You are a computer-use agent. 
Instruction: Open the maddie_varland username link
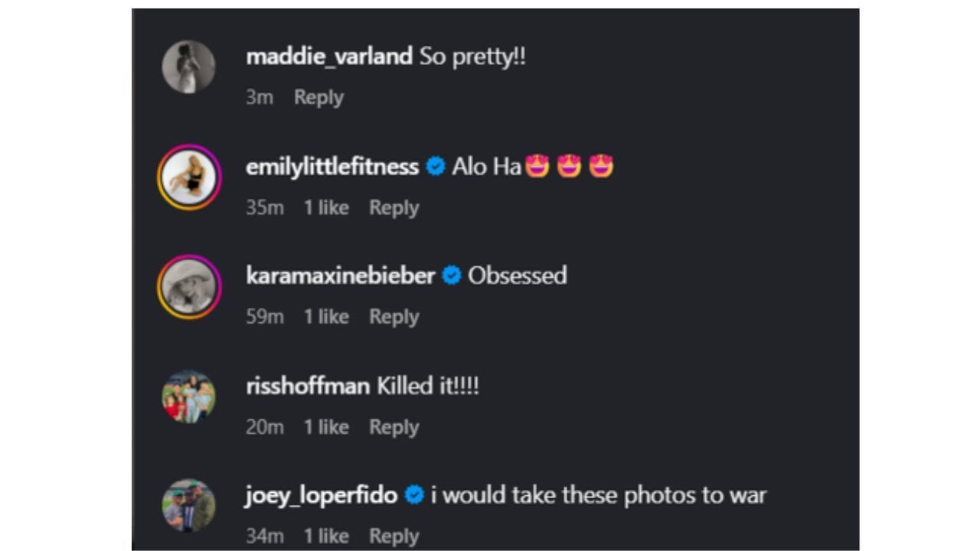[329, 57]
